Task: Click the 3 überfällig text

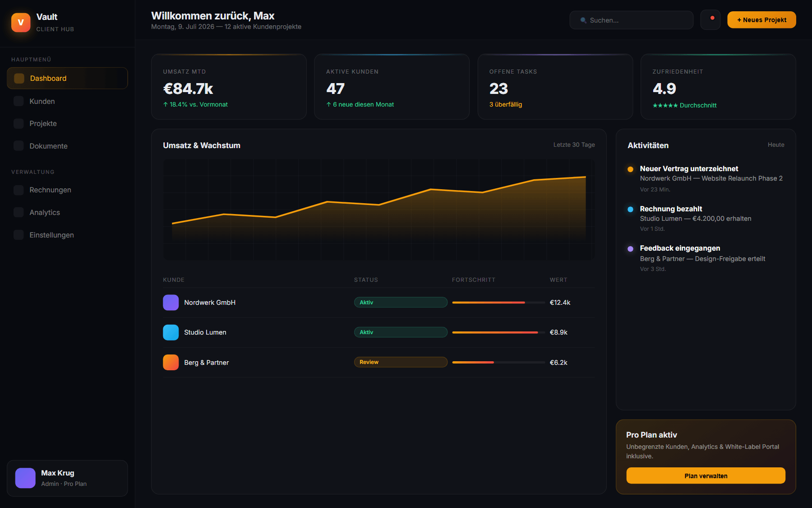Action: point(506,104)
